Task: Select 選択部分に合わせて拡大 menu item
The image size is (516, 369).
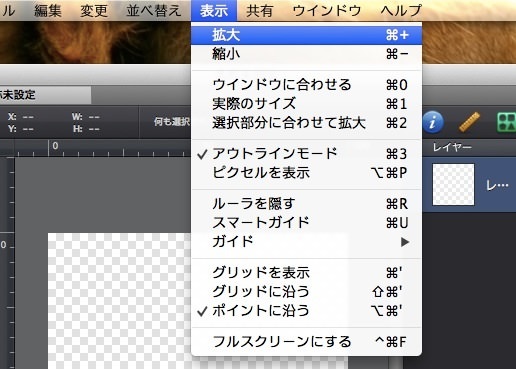Action: (x=306, y=123)
